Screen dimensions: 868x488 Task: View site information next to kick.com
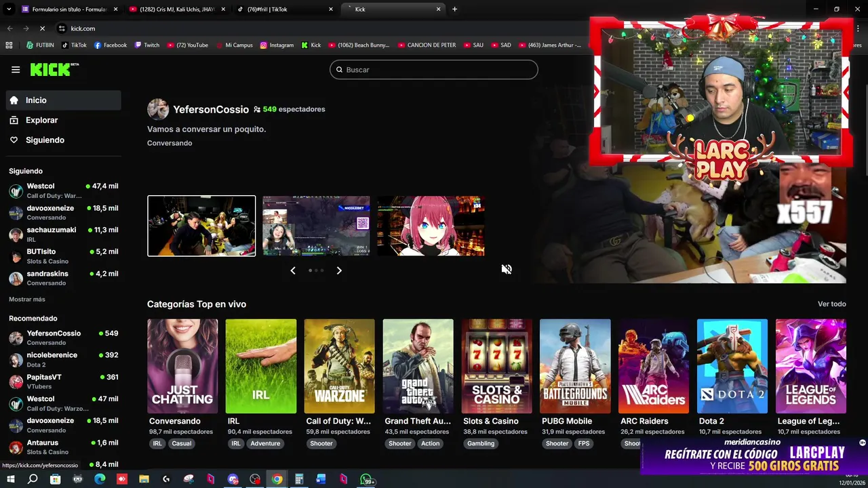(x=62, y=28)
